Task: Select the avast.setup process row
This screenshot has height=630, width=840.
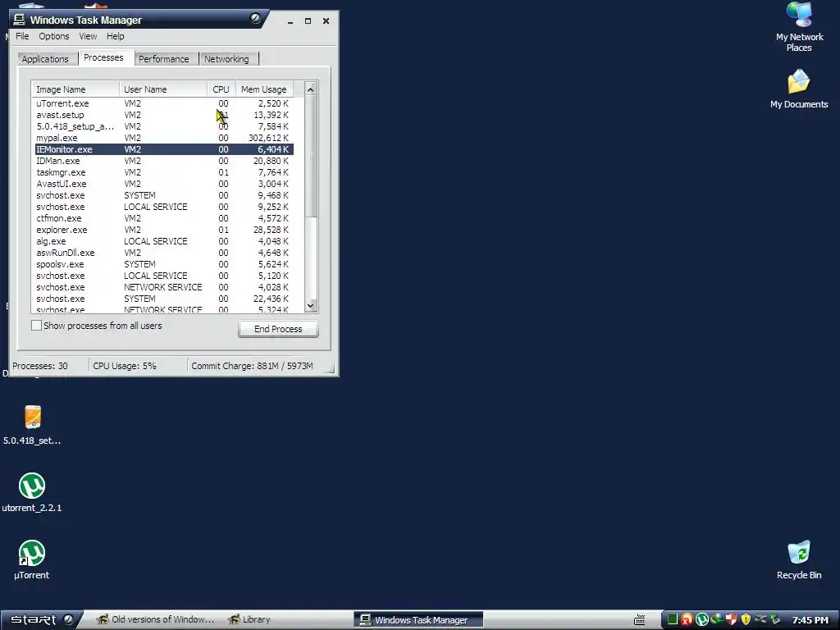Action: [x=164, y=115]
